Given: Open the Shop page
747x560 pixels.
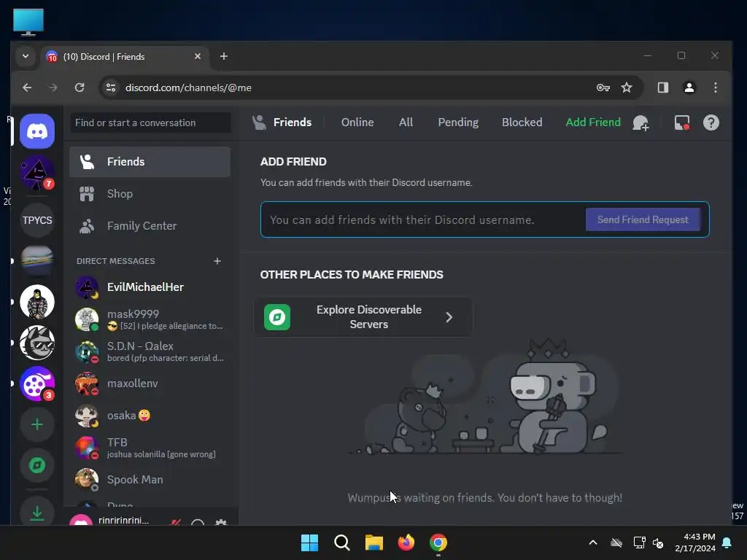Looking at the screenshot, I should (x=150, y=194).
